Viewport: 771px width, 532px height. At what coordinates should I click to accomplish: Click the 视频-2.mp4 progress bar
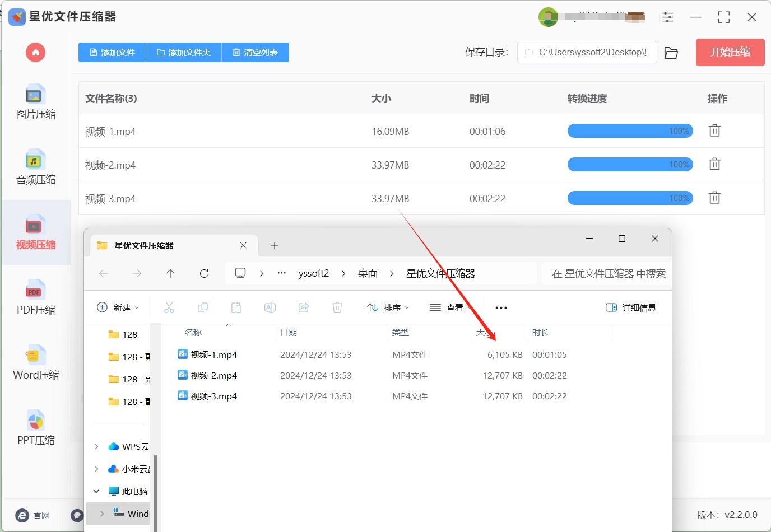[630, 165]
